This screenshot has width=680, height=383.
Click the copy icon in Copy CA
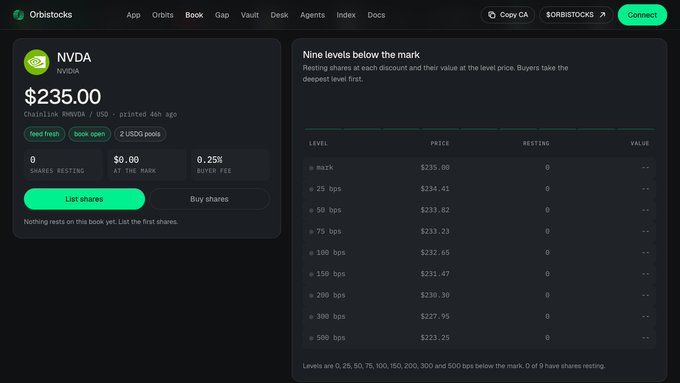[x=492, y=15]
